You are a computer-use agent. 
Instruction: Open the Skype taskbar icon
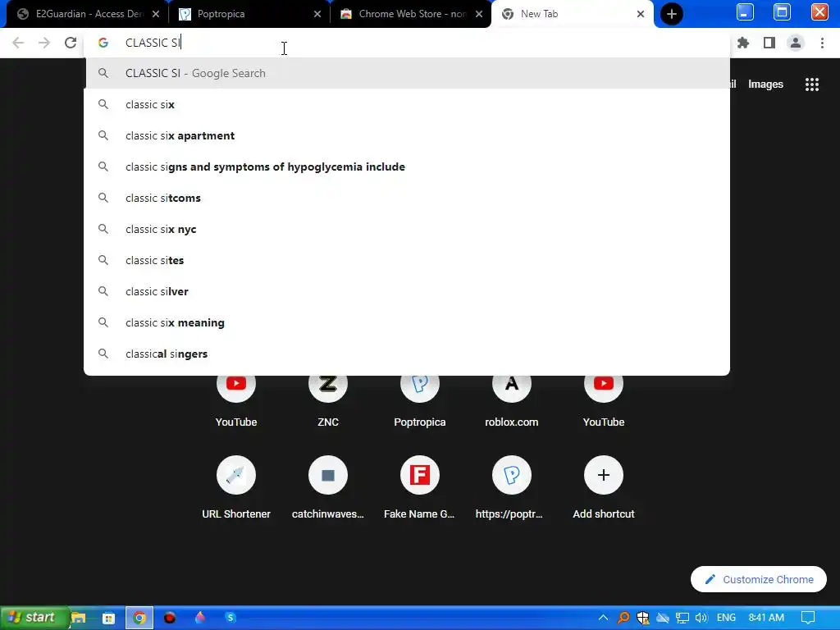(231, 618)
